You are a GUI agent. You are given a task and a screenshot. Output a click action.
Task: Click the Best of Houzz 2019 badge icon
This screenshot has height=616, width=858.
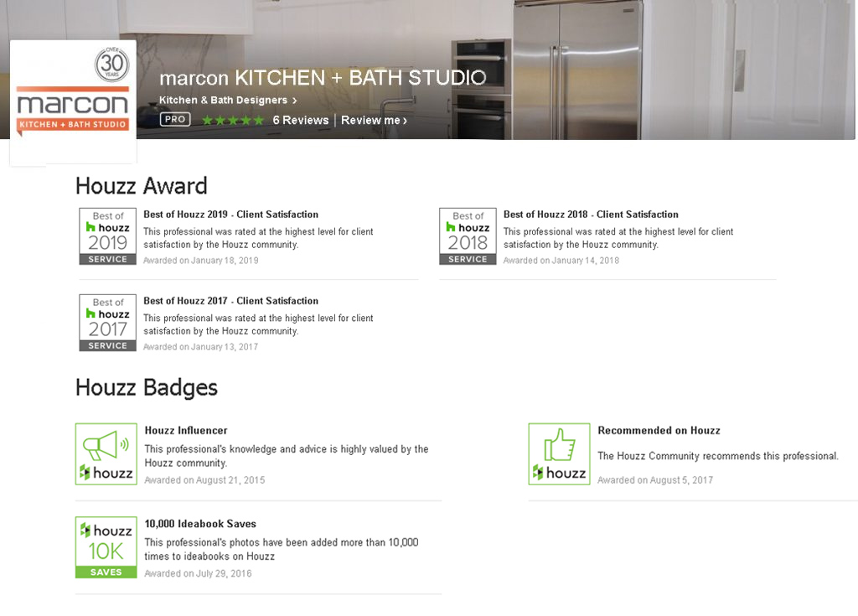point(108,236)
